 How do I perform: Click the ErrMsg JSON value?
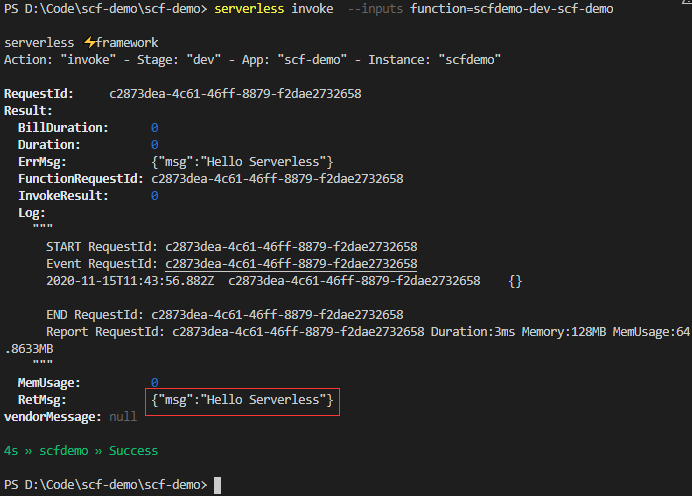pos(242,162)
